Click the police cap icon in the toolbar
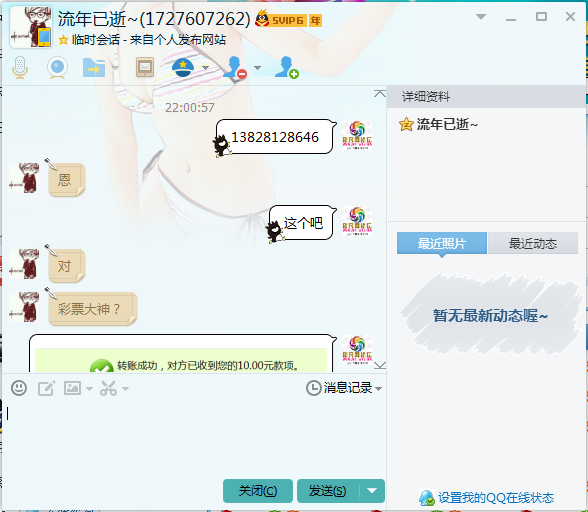 (x=183, y=67)
